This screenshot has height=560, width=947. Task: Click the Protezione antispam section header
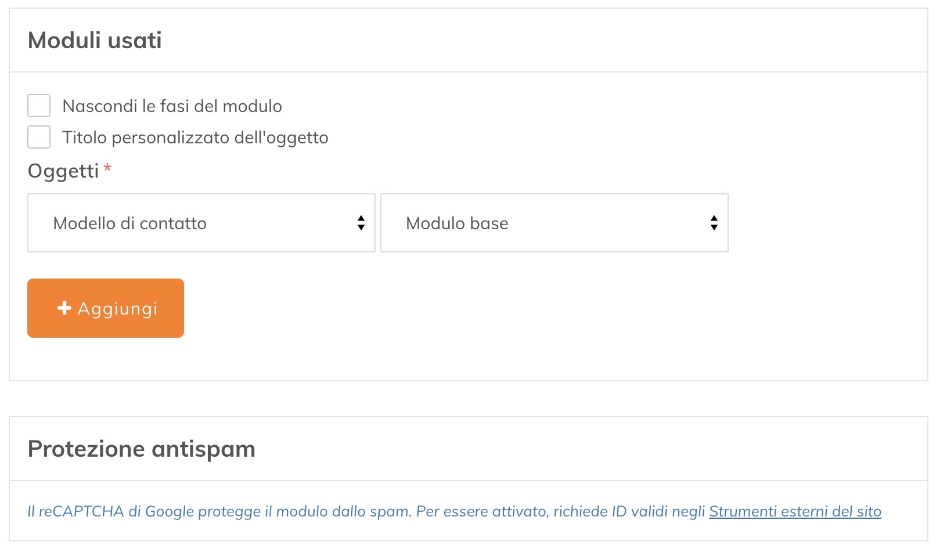tap(141, 448)
